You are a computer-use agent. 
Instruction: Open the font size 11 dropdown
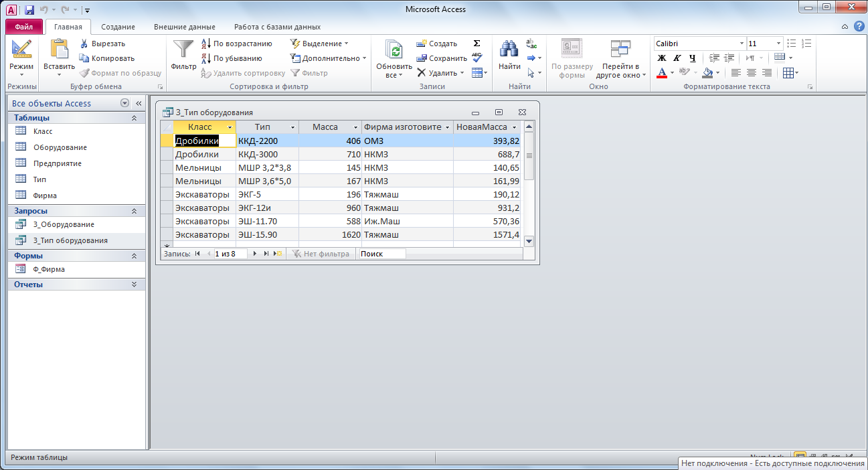[778, 44]
